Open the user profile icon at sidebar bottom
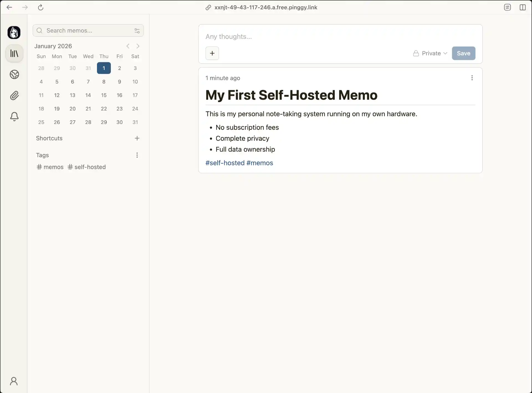The width and height of the screenshot is (532, 393). (14, 381)
